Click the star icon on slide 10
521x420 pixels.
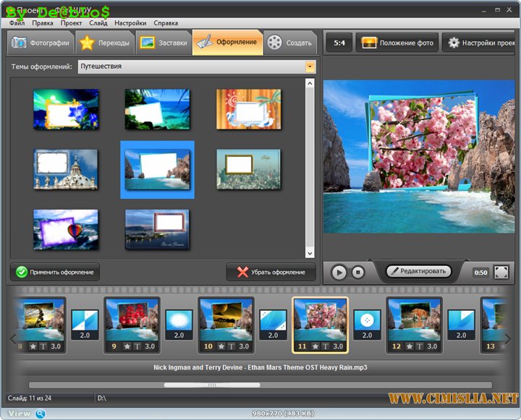tap(221, 347)
